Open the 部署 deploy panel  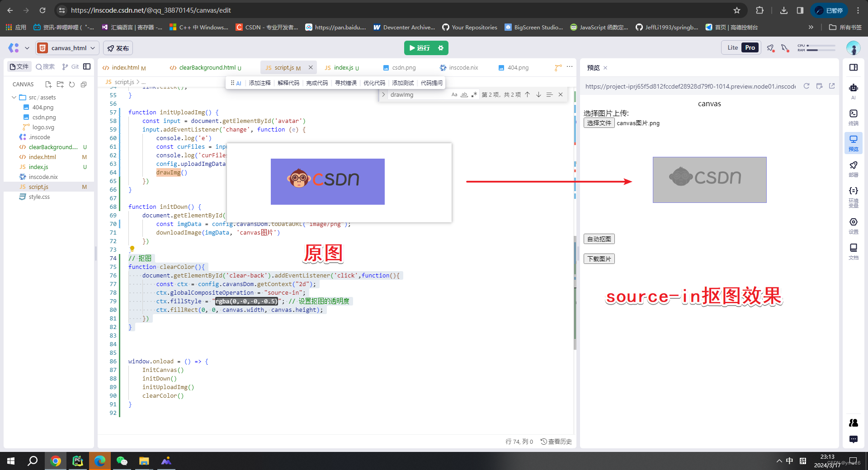click(x=853, y=169)
